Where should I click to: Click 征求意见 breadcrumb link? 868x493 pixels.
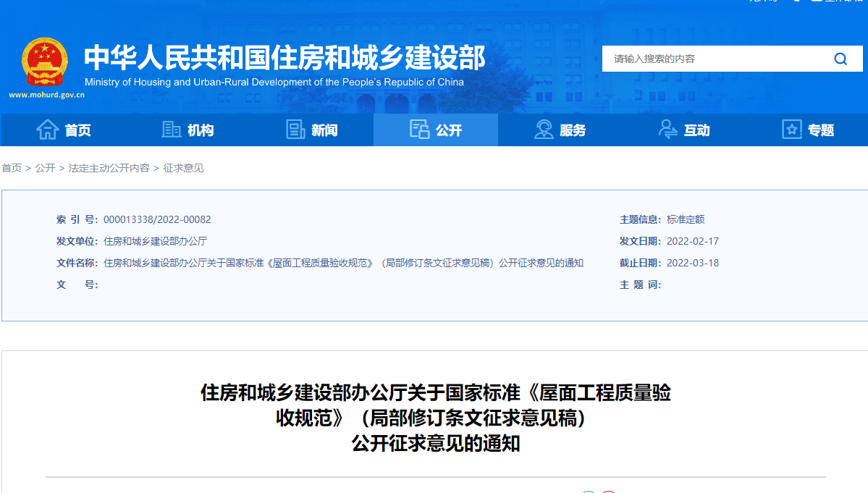click(183, 168)
